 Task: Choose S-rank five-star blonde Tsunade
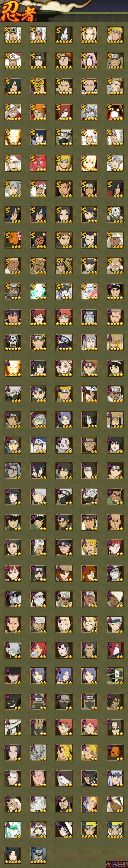coord(90,35)
